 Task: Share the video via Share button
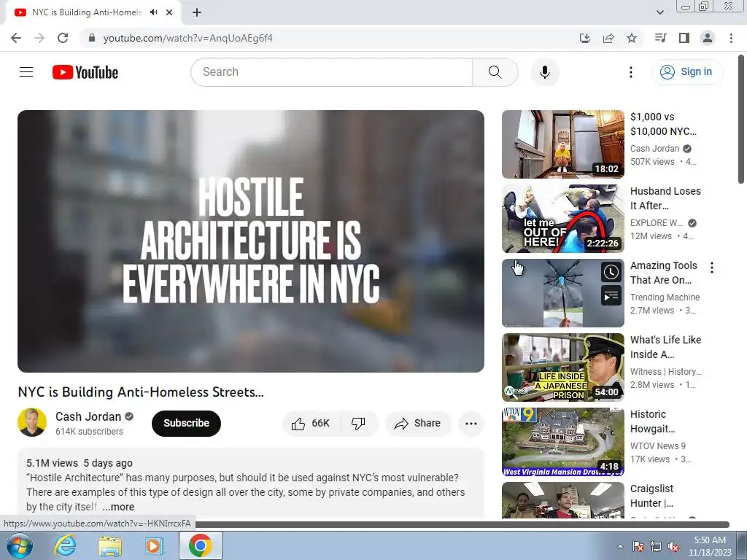point(418,424)
